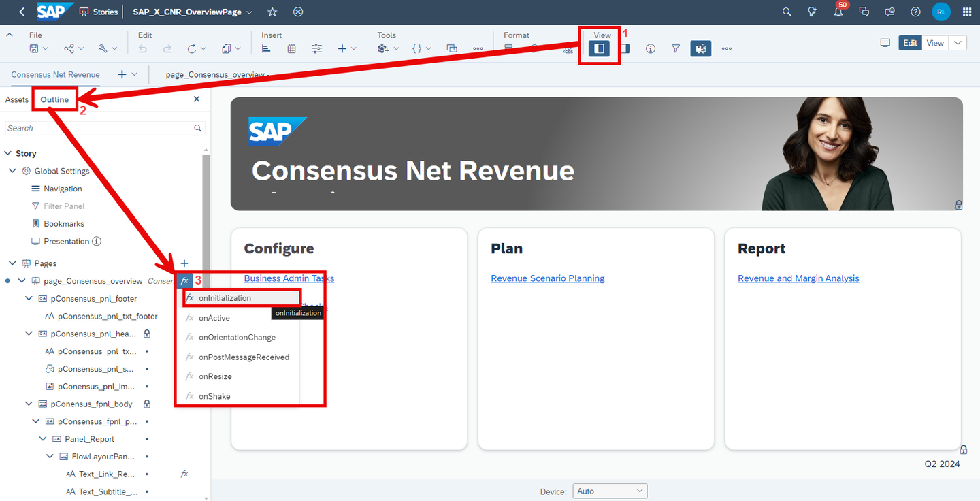Choose onOrientationChange from the event menu
Screen dimensions: 980x501
point(238,338)
